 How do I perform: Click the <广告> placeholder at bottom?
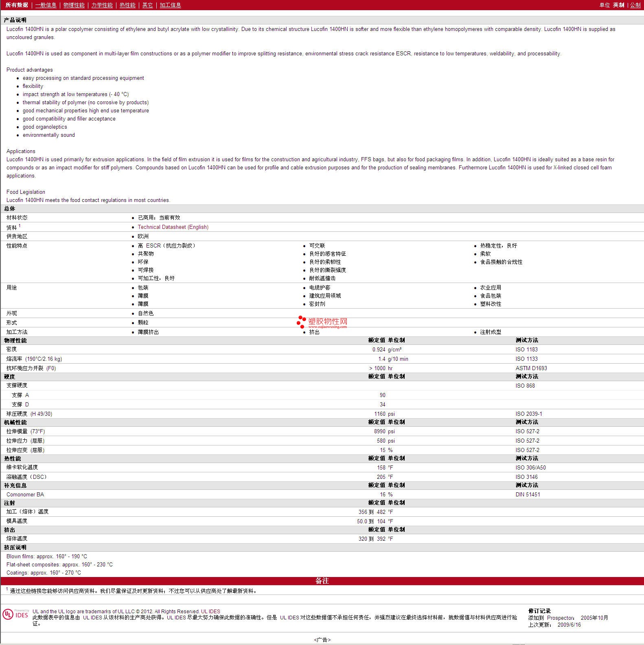322,640
